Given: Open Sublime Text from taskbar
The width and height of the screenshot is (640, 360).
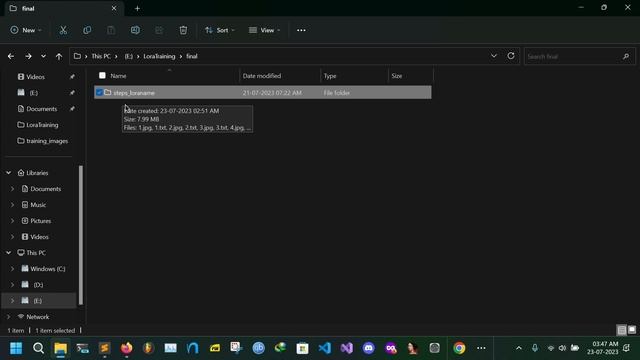Looking at the screenshot, I should [x=104, y=348].
